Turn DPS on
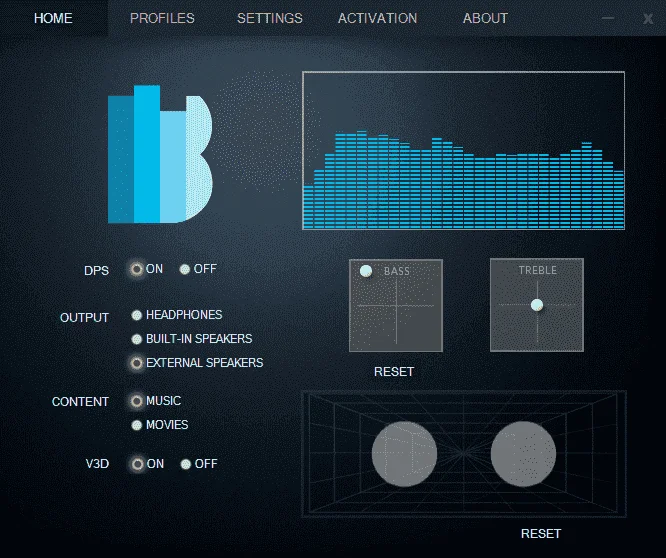The image size is (666, 558). coord(136,269)
